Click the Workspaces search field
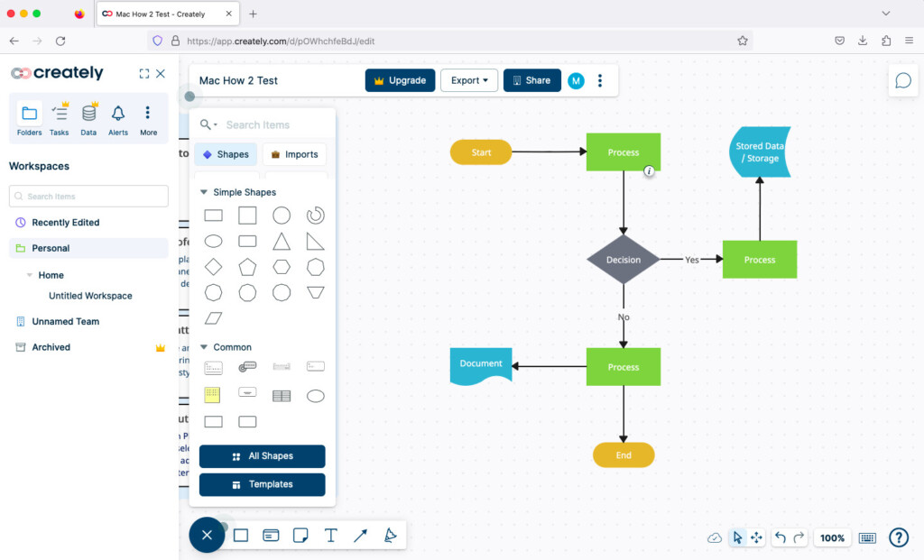The height and width of the screenshot is (560, 924). pos(88,196)
